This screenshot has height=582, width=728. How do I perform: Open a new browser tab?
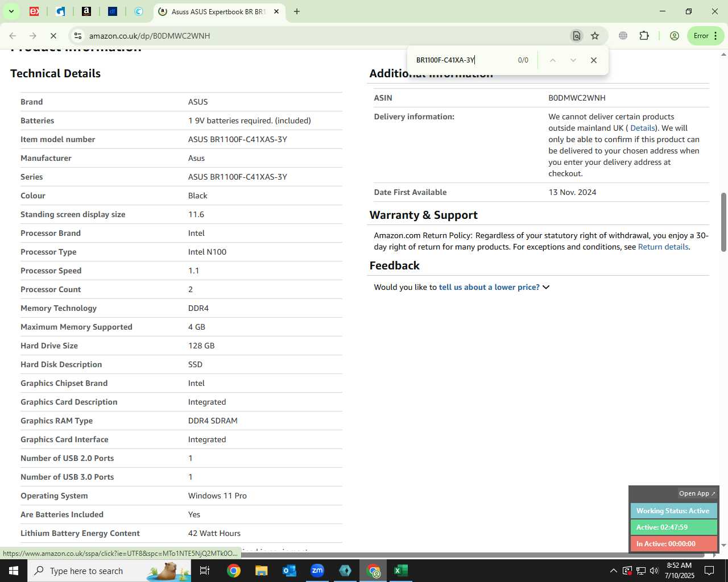(x=297, y=11)
